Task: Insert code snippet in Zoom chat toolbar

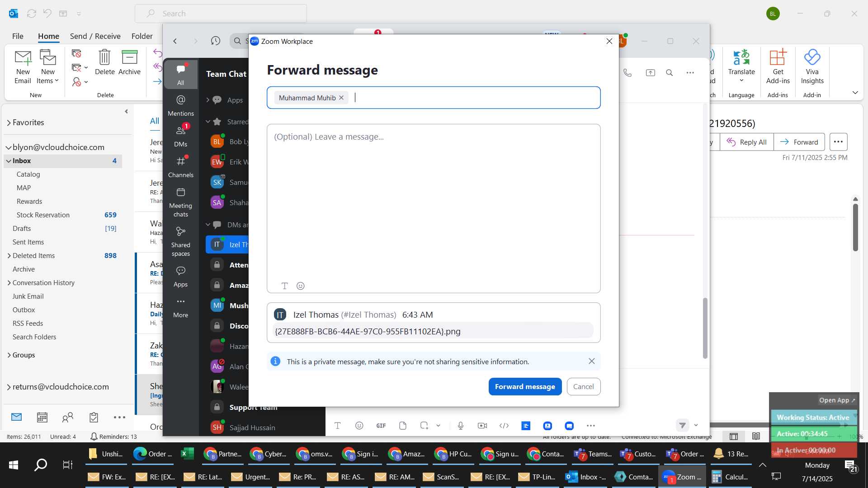Action: click(504, 426)
